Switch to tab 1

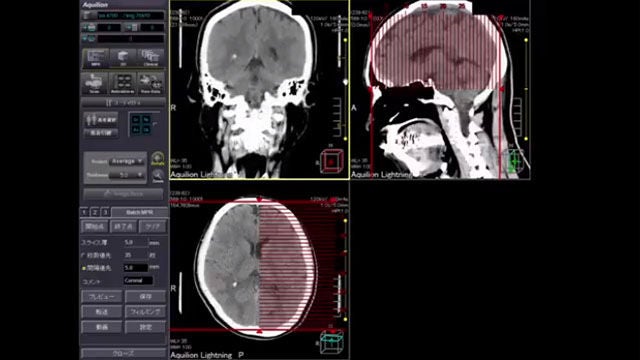84,212
